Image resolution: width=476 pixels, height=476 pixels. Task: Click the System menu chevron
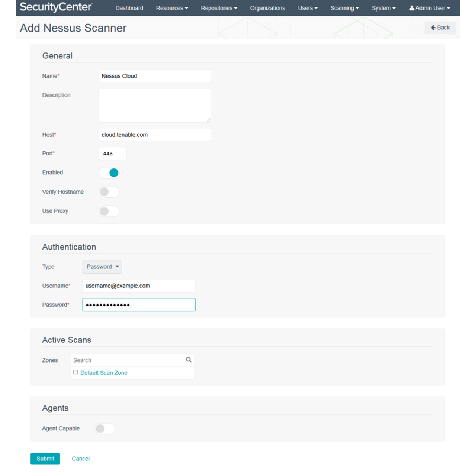click(x=393, y=8)
